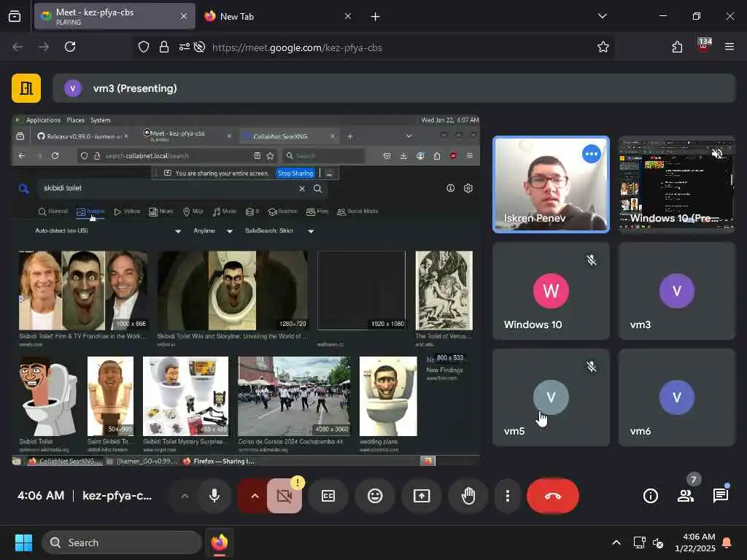
Task: Close the Meet kez-pfya-cbs tab
Action: (183, 16)
